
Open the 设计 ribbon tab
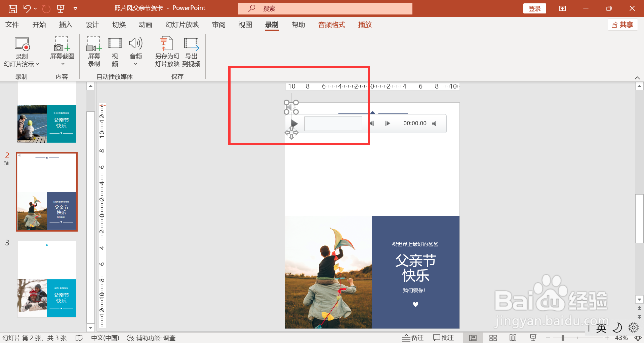[x=92, y=25]
